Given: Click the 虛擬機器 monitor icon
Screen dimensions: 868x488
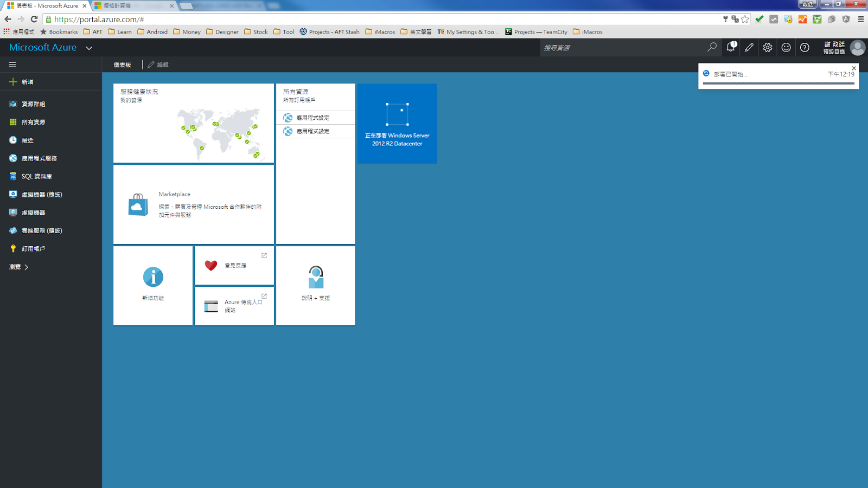Looking at the screenshot, I should (13, 213).
